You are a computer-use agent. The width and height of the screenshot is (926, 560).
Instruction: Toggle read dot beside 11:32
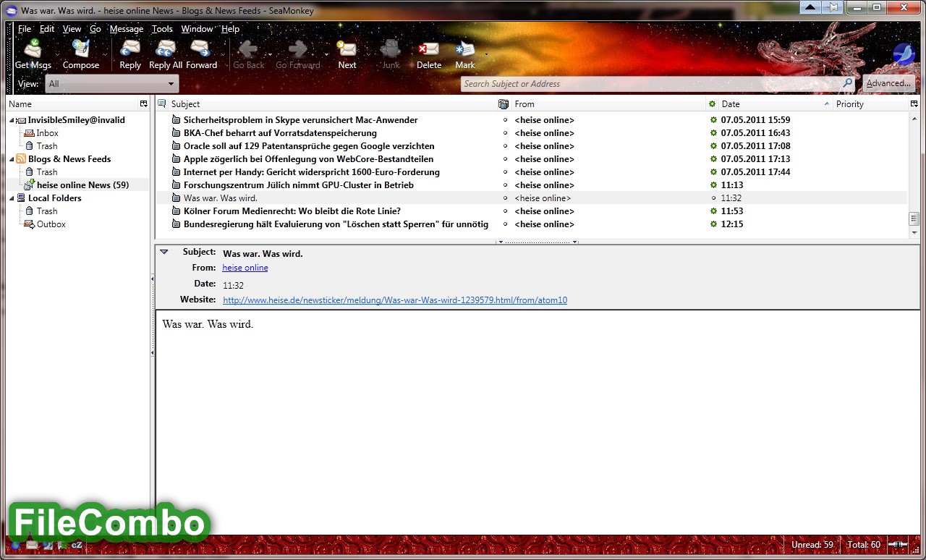coord(713,198)
